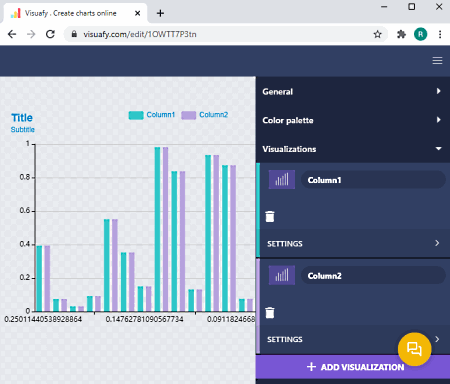Select the chart Title text
The image size is (450, 384).
(22, 118)
